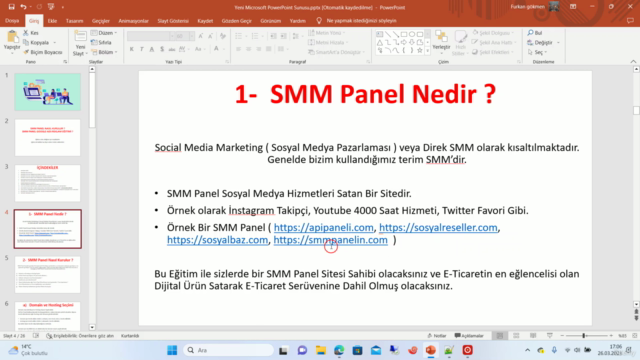This screenshot has height=360, width=640.
Task: Open font size dropdown
Action: click(x=192, y=36)
